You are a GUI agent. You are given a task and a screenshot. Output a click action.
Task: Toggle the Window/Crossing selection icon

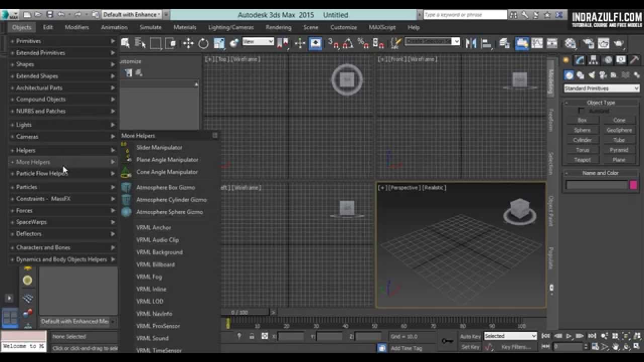tap(171, 44)
